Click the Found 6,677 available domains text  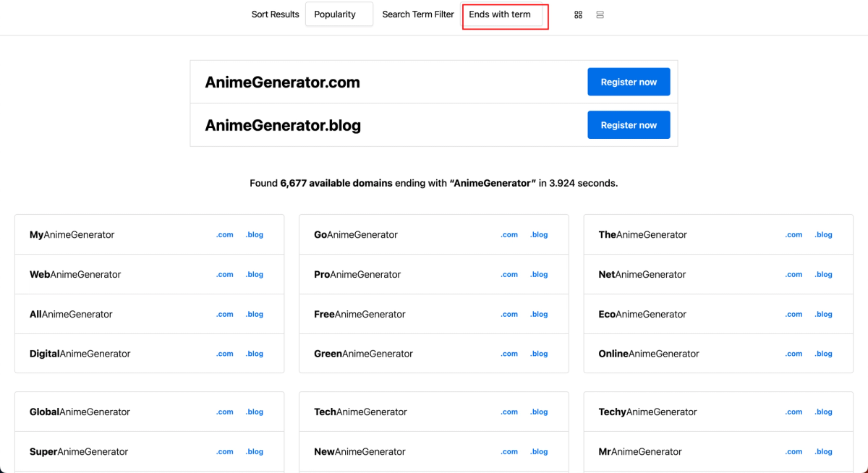pos(321,184)
